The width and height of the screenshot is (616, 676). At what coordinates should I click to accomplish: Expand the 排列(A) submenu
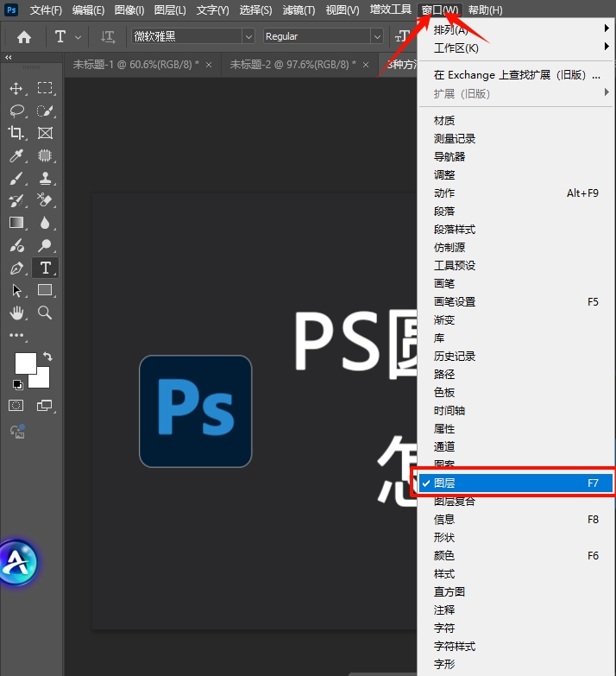pos(516,29)
